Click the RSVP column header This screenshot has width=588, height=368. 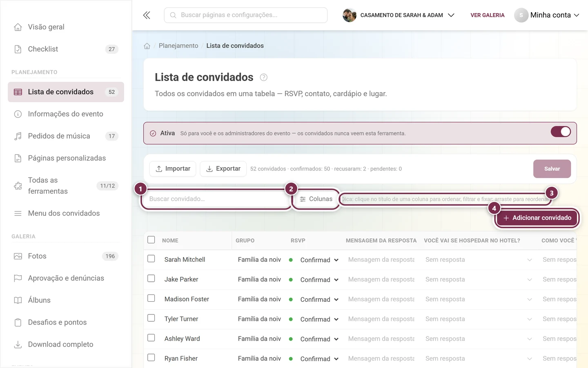(x=298, y=240)
